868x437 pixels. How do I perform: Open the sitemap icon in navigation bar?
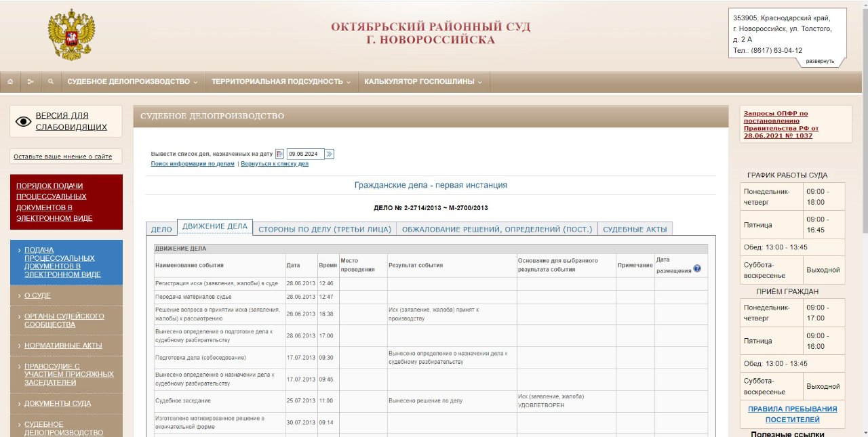pos(31,82)
